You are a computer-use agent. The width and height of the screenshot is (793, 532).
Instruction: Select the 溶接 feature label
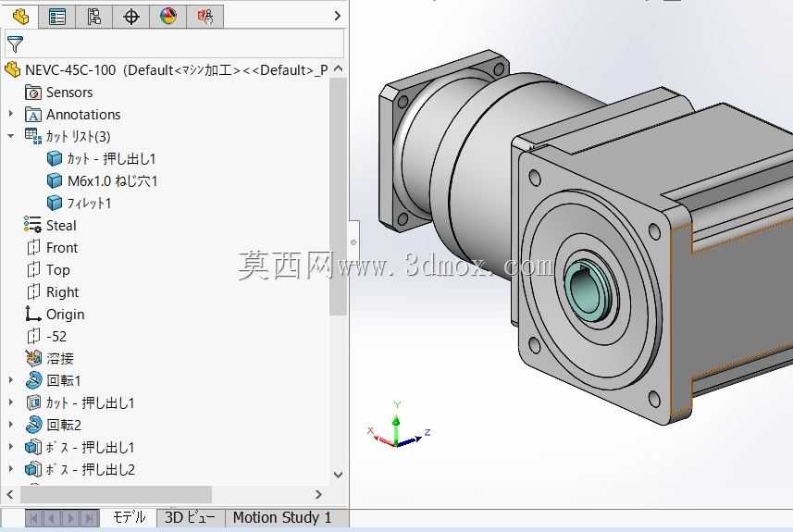tap(60, 359)
